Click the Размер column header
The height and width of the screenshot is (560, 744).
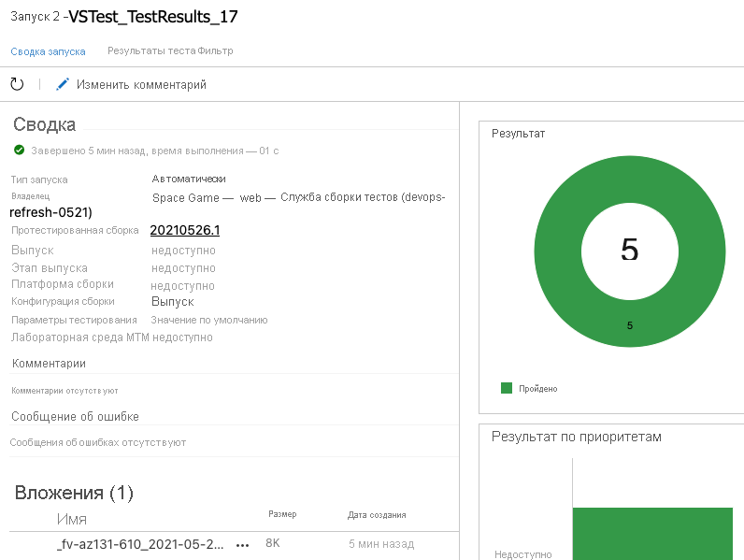(x=282, y=514)
